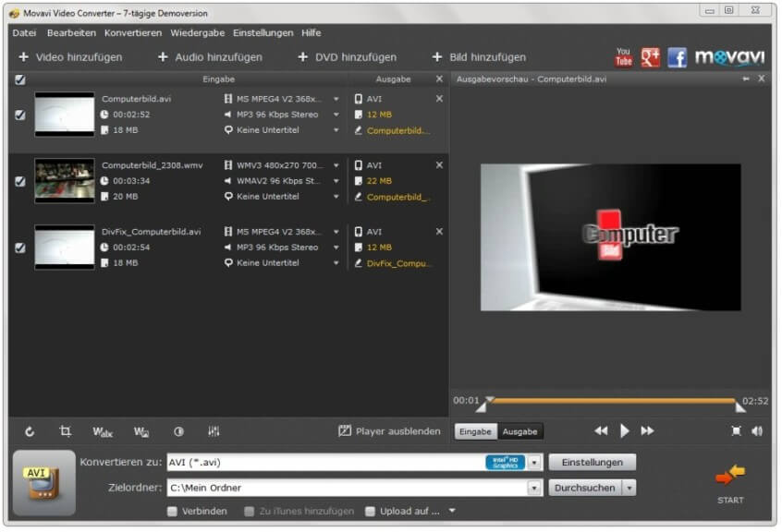The image size is (782, 532).
Task: Detach the preview panel with pin icon
Action: click(x=746, y=79)
